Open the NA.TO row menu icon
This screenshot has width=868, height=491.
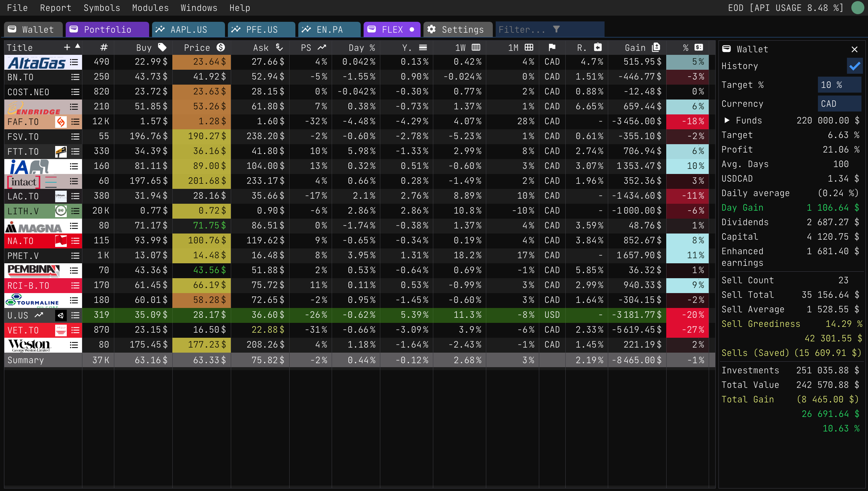[75, 241]
